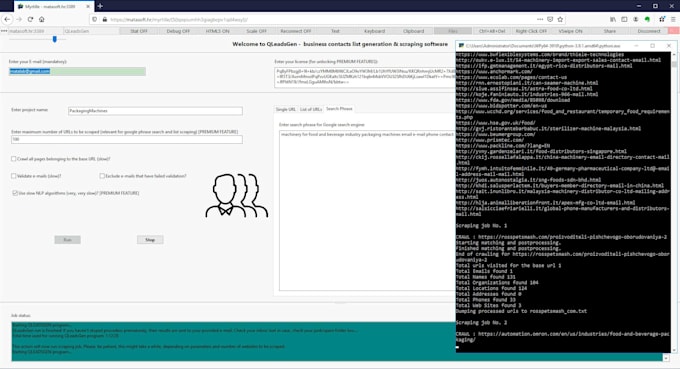Image resolution: width=680 pixels, height=369 pixels.
Task: Toggle Right-Click OFF in Myrtille toolbar
Action: tap(531, 31)
